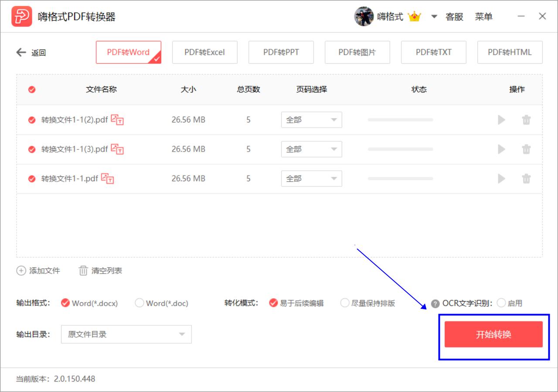Click the image-text icon beside 转换文件1-1.pdf
Image resolution: width=558 pixels, height=392 pixels.
pos(107,178)
